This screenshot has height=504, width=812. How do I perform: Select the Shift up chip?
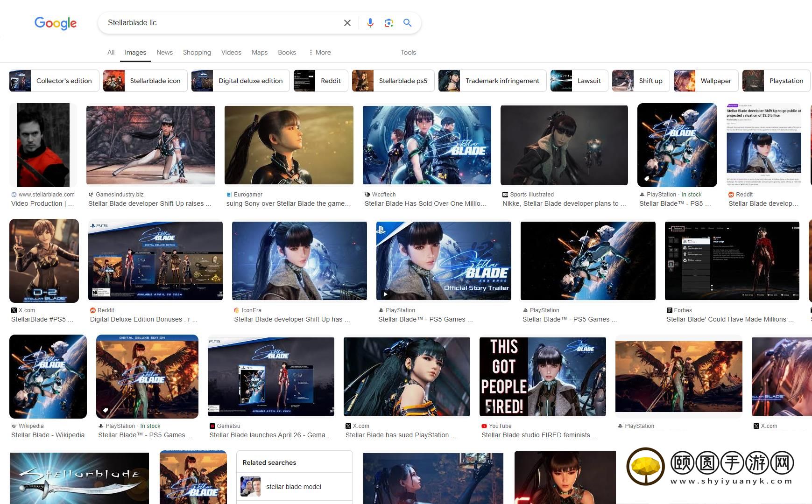(641, 81)
